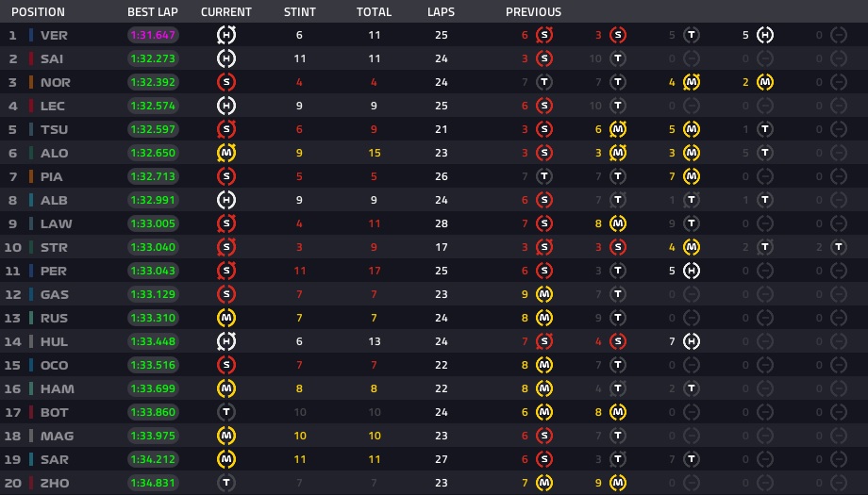Viewport: 868px width, 495px height.
Task: Click BOT's current test tyre icon
Action: [225, 412]
